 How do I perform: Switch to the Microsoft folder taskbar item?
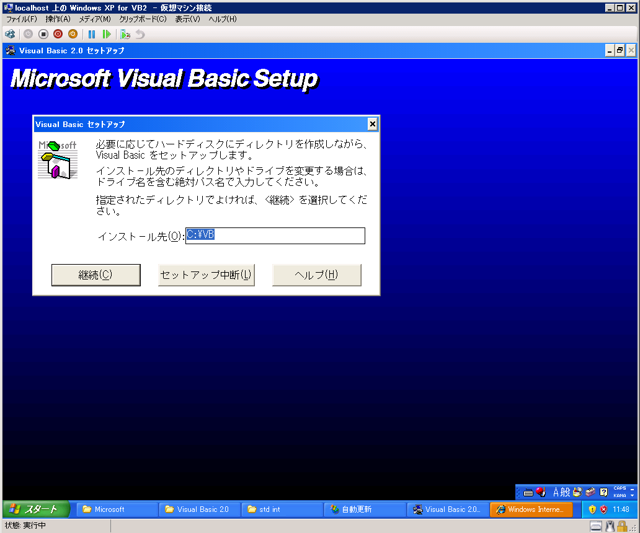tap(117, 509)
